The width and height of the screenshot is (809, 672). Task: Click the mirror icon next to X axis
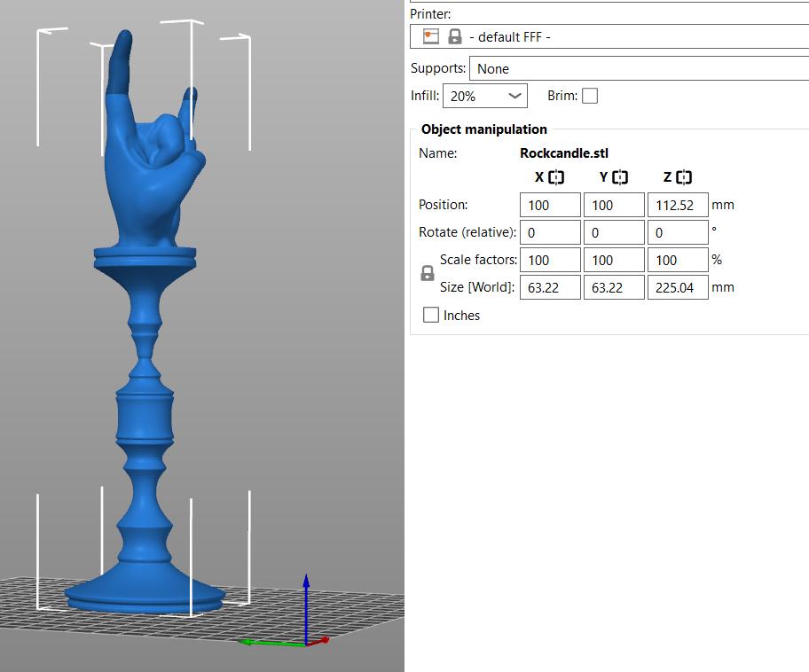[554, 176]
